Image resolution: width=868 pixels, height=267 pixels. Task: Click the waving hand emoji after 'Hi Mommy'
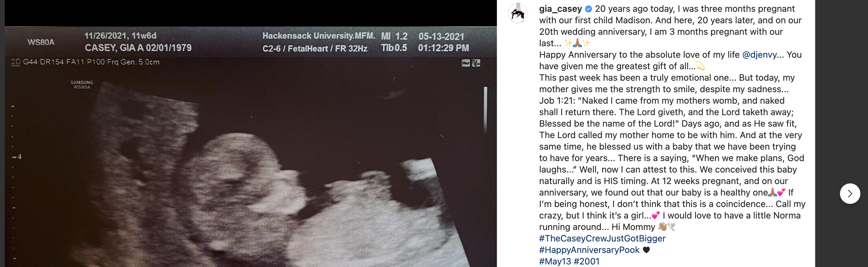(662, 227)
